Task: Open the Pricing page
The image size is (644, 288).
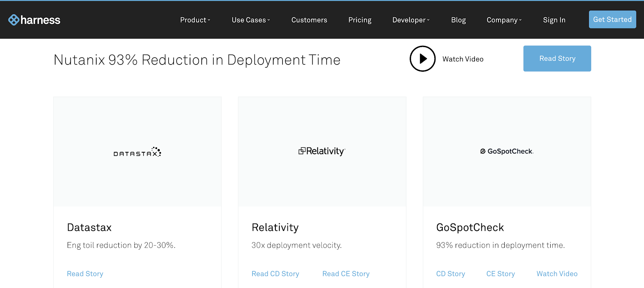Action: 360,20
